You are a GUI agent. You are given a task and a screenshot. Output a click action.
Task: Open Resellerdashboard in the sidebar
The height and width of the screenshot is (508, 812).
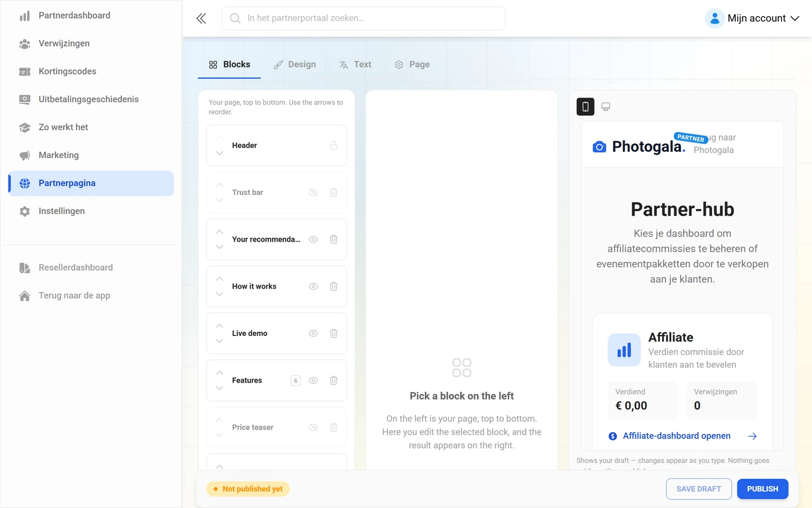pyautogui.click(x=91, y=268)
